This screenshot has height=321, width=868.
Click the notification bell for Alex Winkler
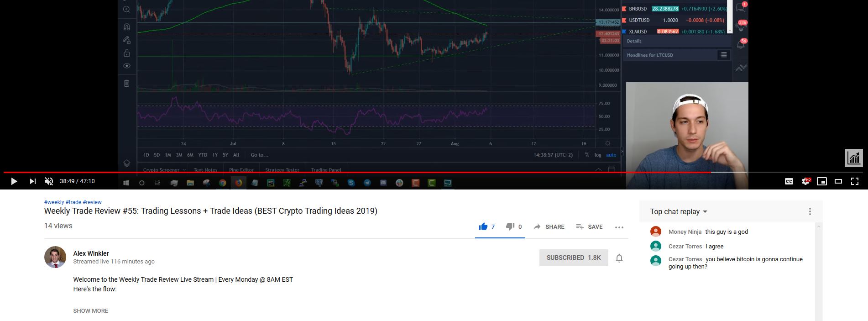pyautogui.click(x=619, y=258)
